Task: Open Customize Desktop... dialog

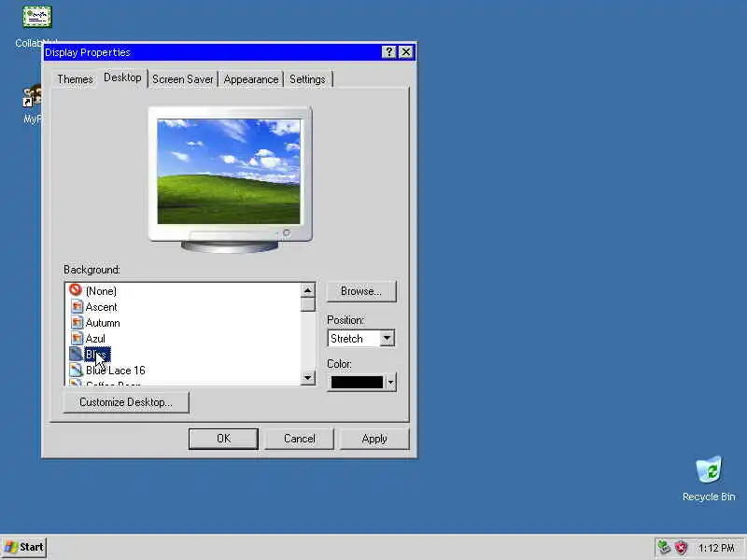Action: (126, 402)
